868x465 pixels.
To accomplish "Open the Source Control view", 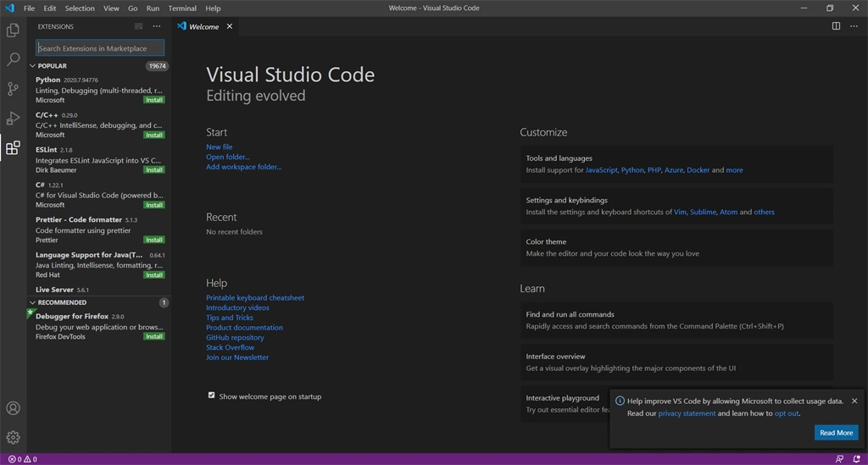I will coord(13,88).
